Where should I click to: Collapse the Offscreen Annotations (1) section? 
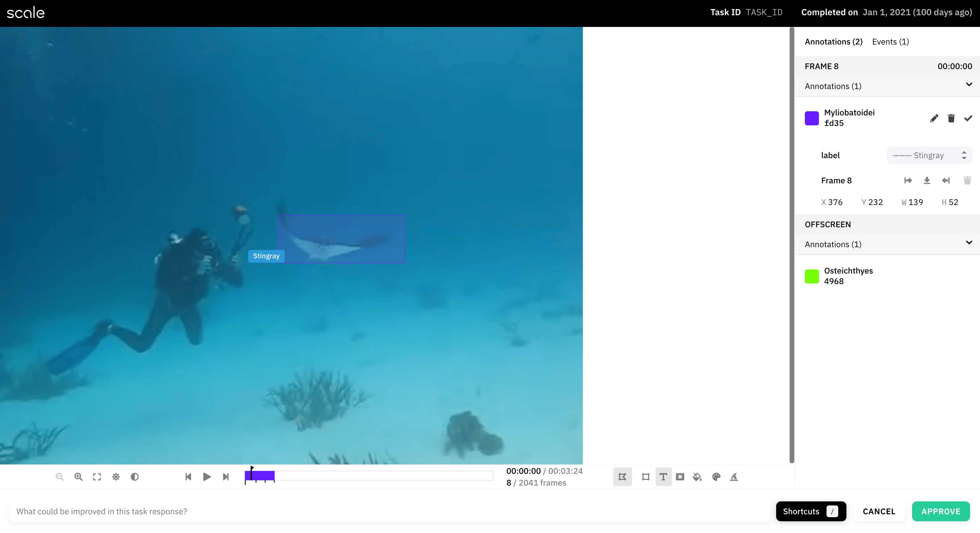pyautogui.click(x=969, y=243)
